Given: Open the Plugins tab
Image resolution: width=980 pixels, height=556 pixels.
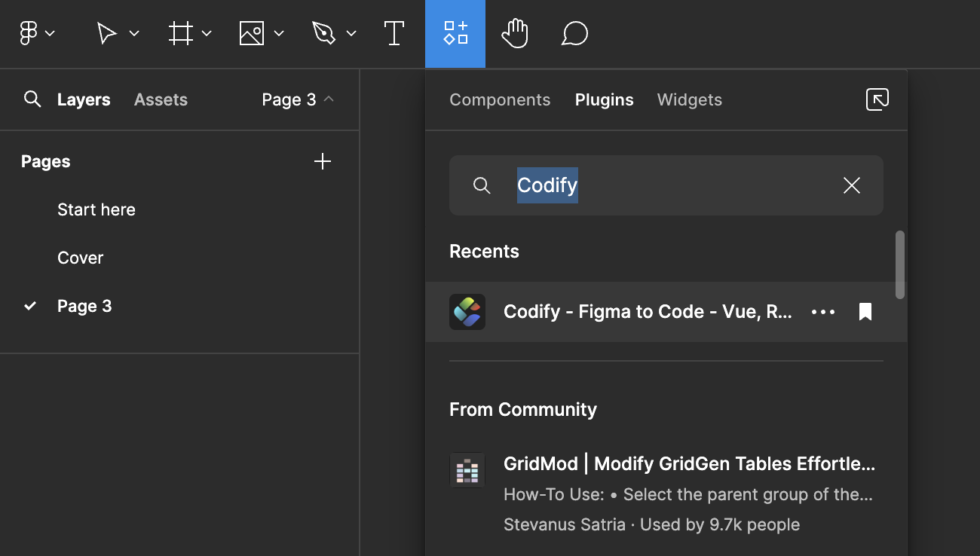Looking at the screenshot, I should coord(604,99).
